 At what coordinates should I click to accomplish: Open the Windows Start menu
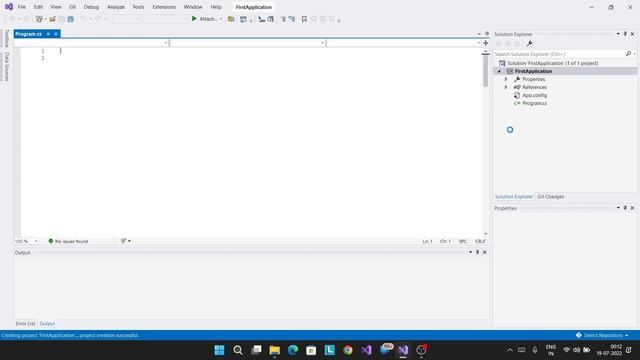[219, 350]
